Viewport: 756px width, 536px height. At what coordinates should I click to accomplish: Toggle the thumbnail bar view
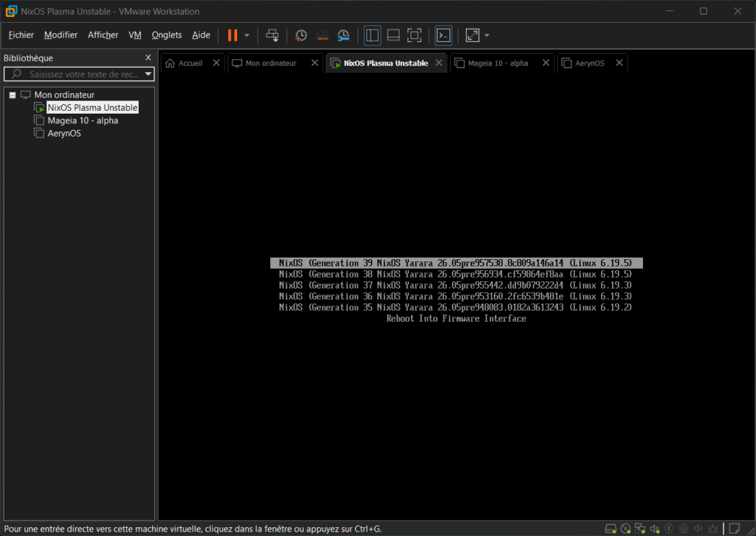click(394, 35)
